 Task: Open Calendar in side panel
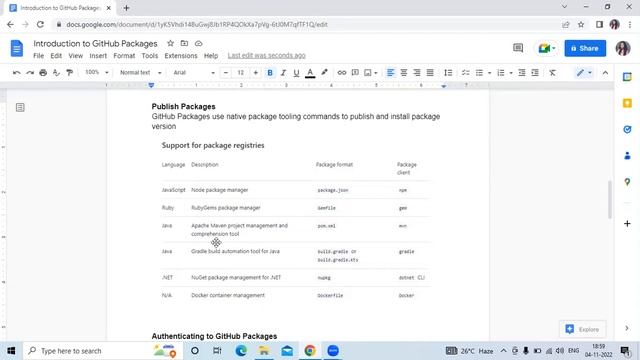click(627, 77)
